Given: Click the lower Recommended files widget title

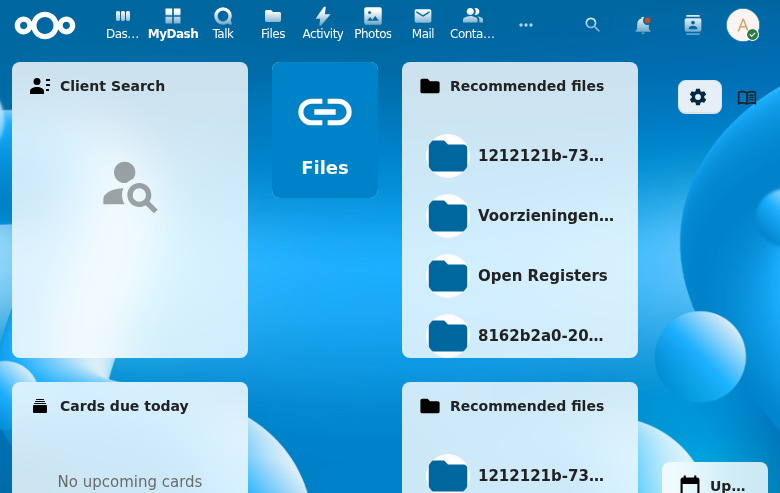Looking at the screenshot, I should 527,406.
